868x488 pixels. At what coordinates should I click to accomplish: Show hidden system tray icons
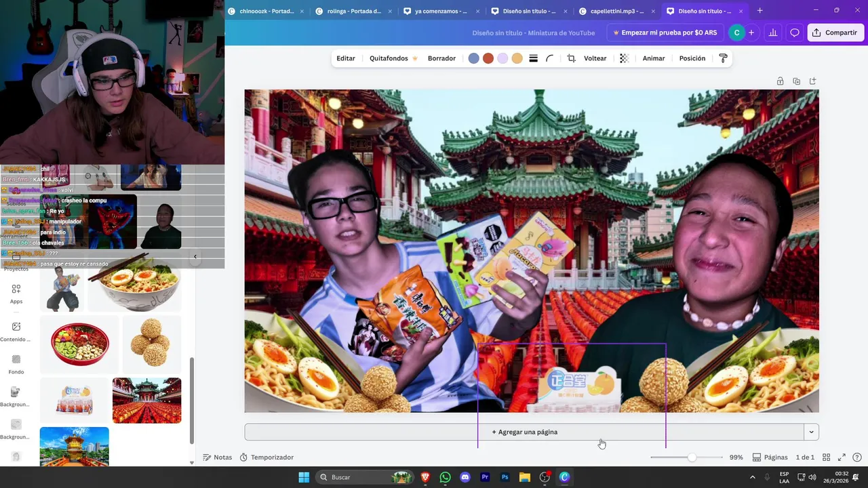(x=752, y=477)
